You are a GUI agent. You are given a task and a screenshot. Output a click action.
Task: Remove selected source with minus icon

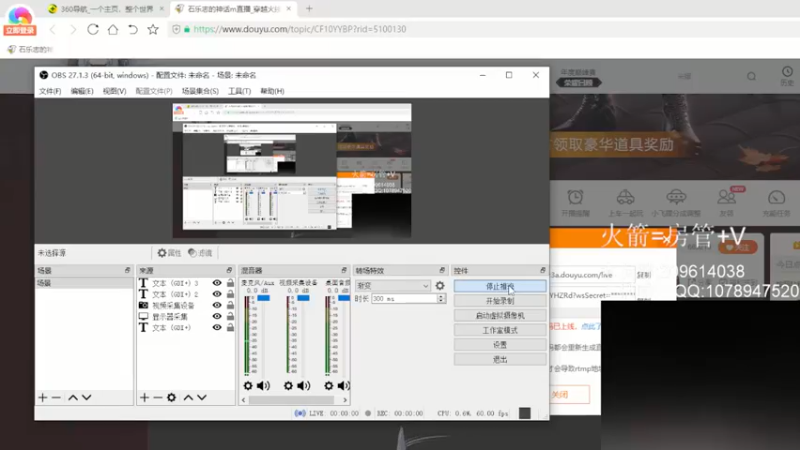[158, 397]
